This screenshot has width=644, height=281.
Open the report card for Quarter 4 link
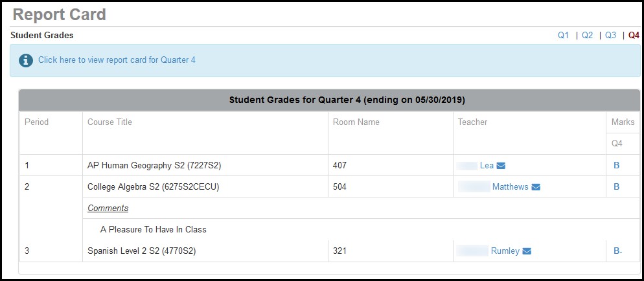click(x=117, y=60)
